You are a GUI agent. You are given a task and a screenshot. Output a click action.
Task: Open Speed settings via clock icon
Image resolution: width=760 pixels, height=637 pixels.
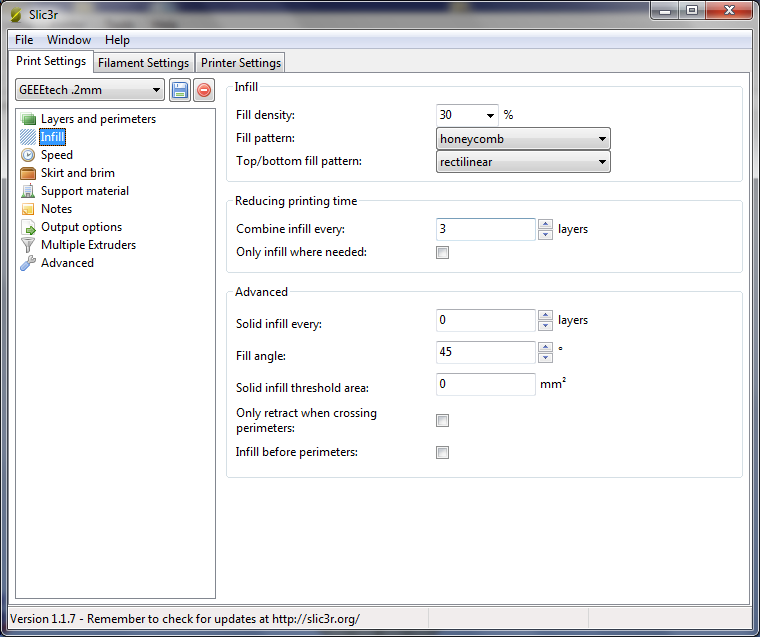click(28, 155)
